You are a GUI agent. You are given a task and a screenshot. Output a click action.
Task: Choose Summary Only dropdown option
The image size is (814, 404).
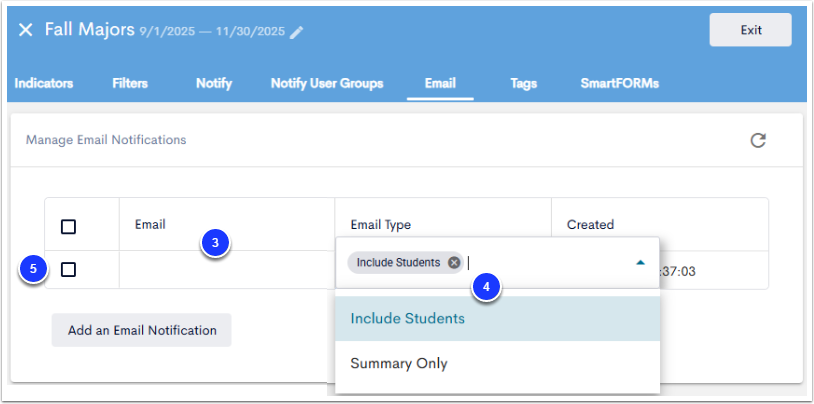tap(497, 363)
